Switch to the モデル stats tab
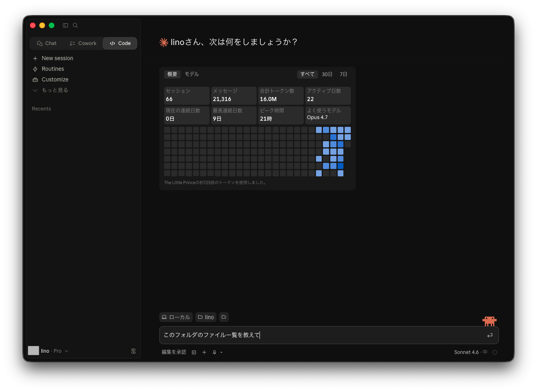 [192, 74]
